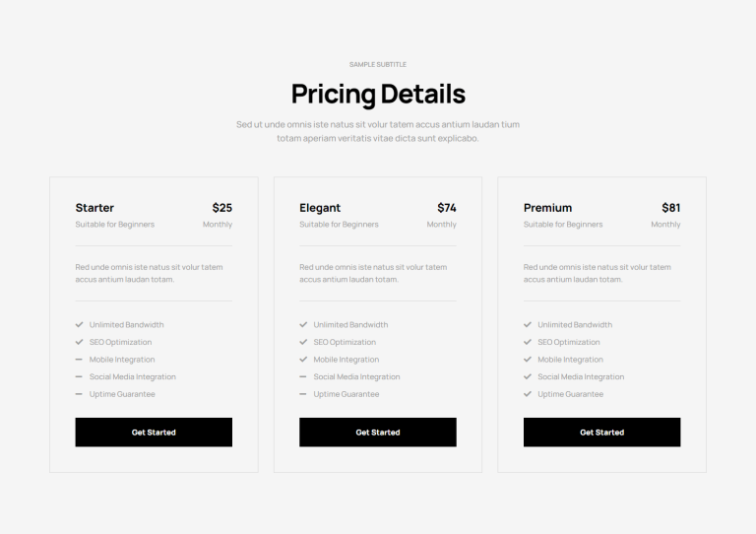Click the $81 Premium price
Image resolution: width=756 pixels, height=534 pixels.
671,208
